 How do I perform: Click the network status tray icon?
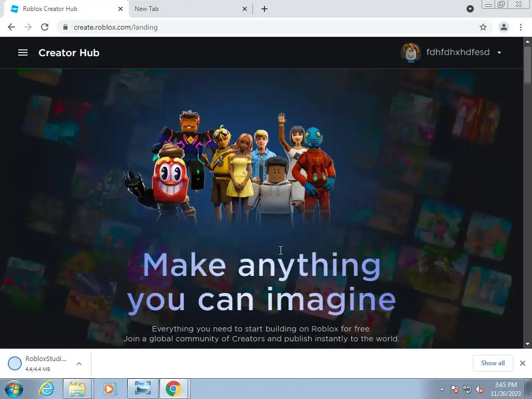click(x=467, y=389)
